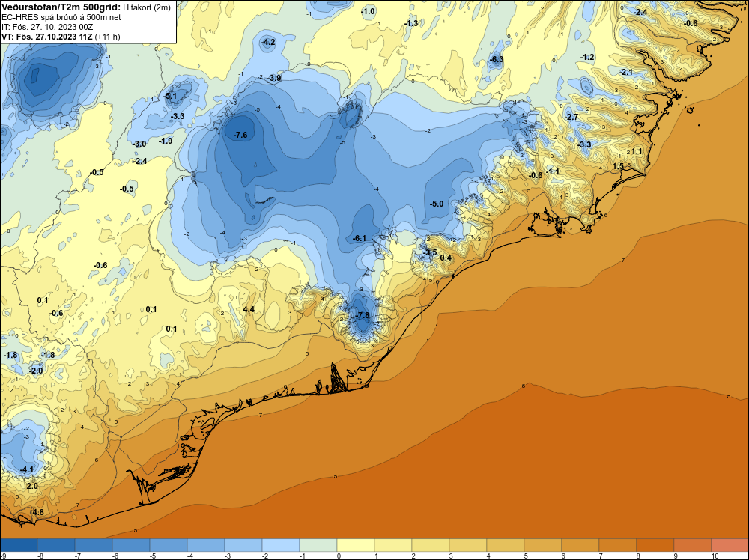Click the '10' tick label on the legend
Viewport: 749px width, 560px height.
pos(715,556)
